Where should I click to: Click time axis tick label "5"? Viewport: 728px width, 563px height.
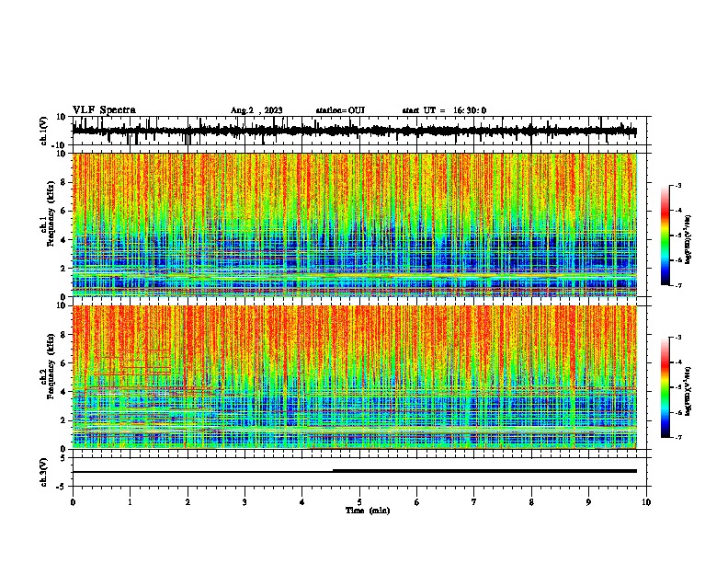[x=359, y=502]
